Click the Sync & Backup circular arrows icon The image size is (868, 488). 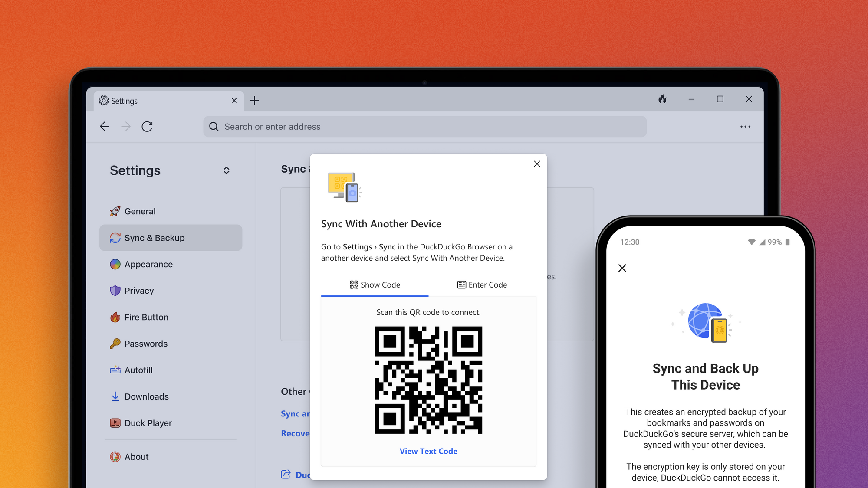115,238
